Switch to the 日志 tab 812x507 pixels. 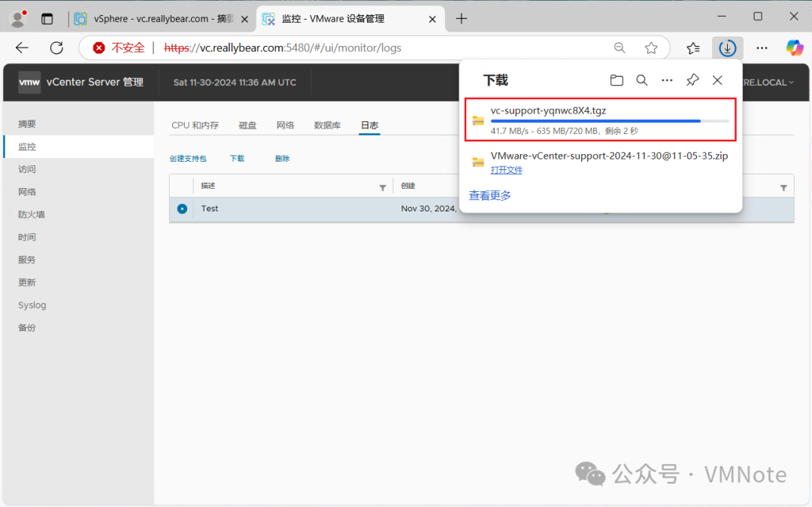coord(370,126)
